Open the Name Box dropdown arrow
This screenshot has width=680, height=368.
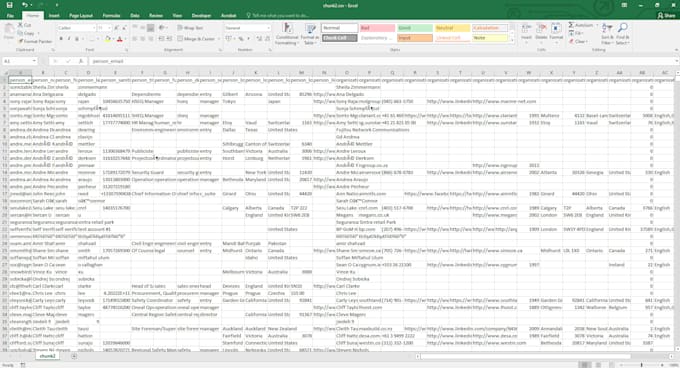(x=34, y=61)
